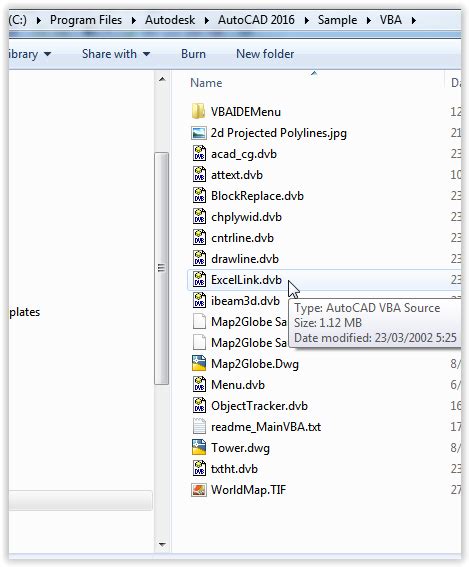Select the folder name VBAIDEMenu

[x=246, y=112]
